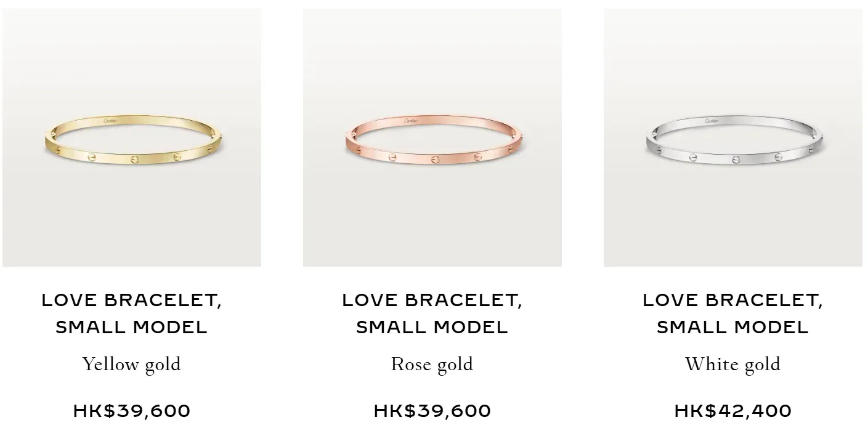Click the Love Bracelet title above Yellow gold
The width and height of the screenshot is (868, 441).
point(132,314)
